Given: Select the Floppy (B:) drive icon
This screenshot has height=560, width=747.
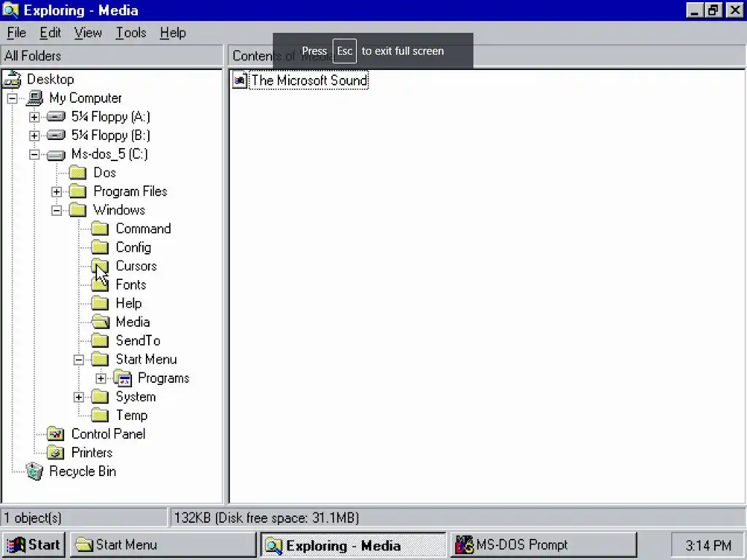Looking at the screenshot, I should tap(56, 135).
